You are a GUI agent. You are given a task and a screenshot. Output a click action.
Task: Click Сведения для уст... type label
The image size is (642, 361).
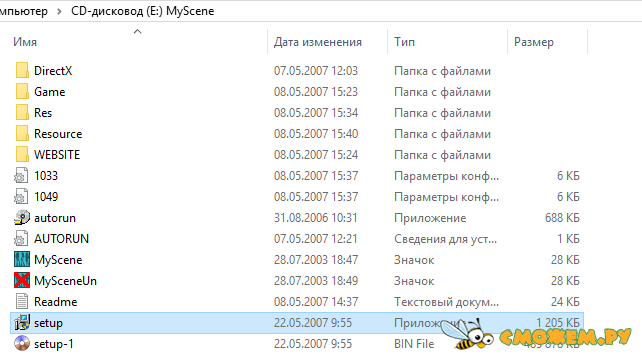[445, 239]
